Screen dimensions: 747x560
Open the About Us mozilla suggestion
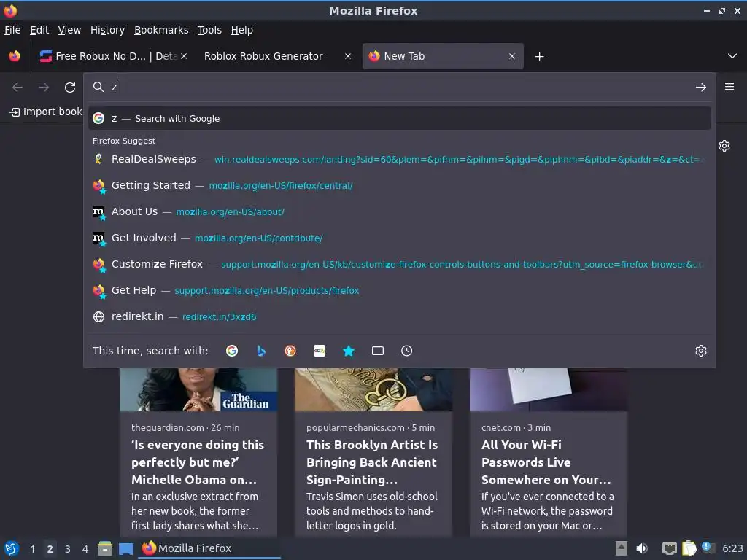point(399,211)
